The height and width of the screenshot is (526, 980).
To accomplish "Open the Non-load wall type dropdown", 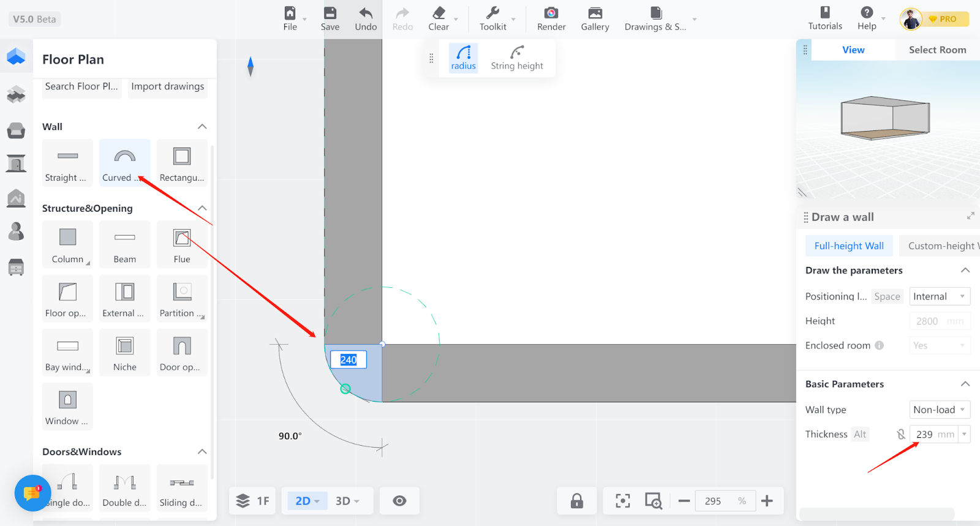I will click(939, 410).
